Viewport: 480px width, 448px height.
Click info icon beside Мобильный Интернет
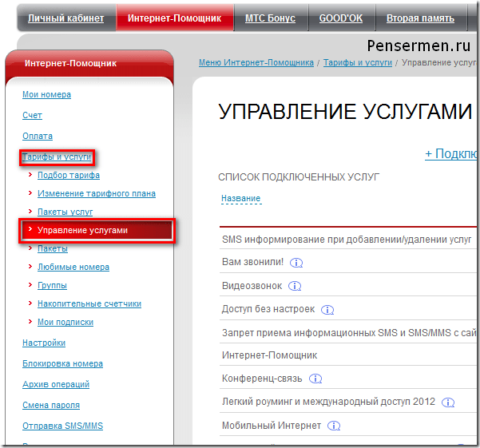click(334, 426)
